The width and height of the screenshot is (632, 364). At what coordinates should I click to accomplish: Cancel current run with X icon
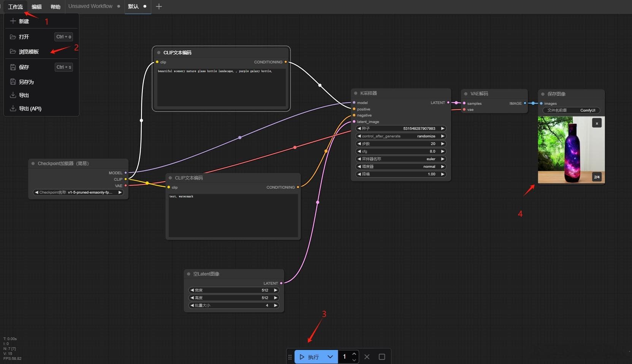367,357
